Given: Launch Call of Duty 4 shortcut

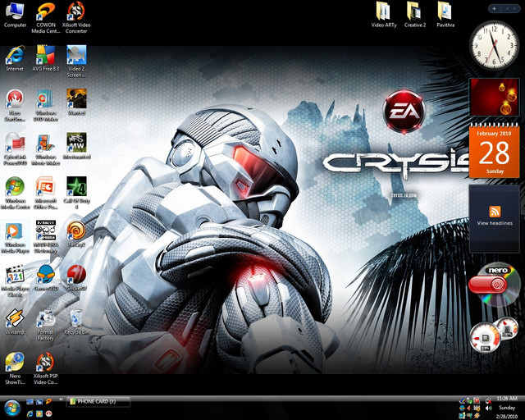Looking at the screenshot, I should tap(76, 194).
